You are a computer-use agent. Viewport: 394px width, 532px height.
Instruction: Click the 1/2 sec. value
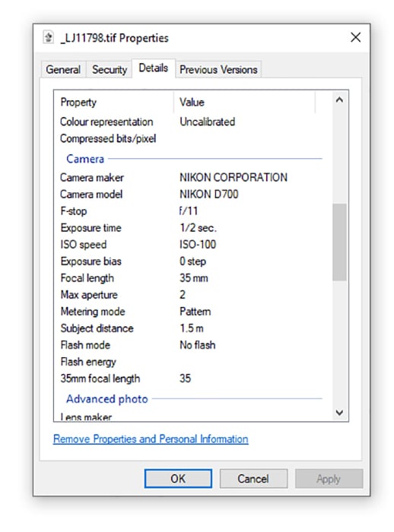tap(198, 228)
